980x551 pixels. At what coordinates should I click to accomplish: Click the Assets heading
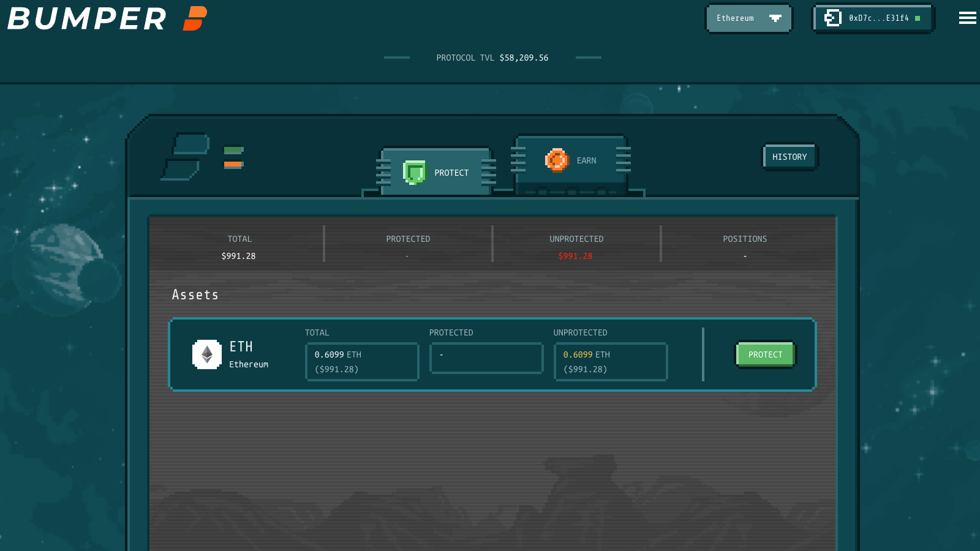pyautogui.click(x=195, y=295)
